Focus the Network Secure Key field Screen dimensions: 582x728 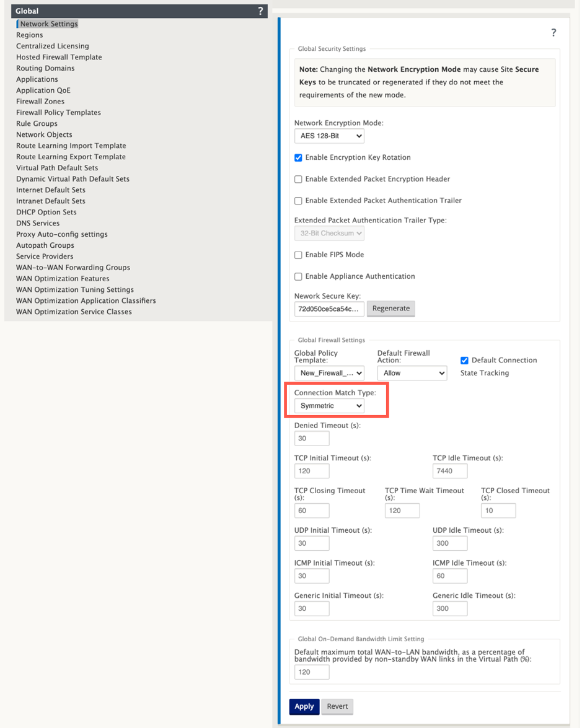[x=329, y=309]
